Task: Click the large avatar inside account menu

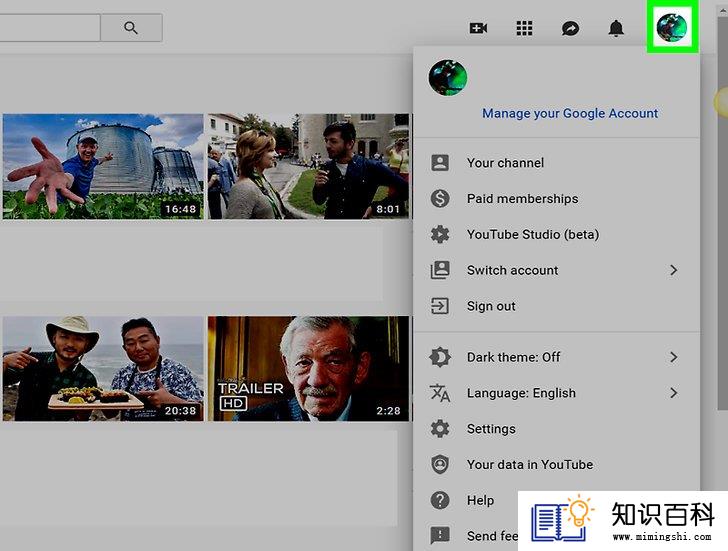Action: pyautogui.click(x=448, y=78)
